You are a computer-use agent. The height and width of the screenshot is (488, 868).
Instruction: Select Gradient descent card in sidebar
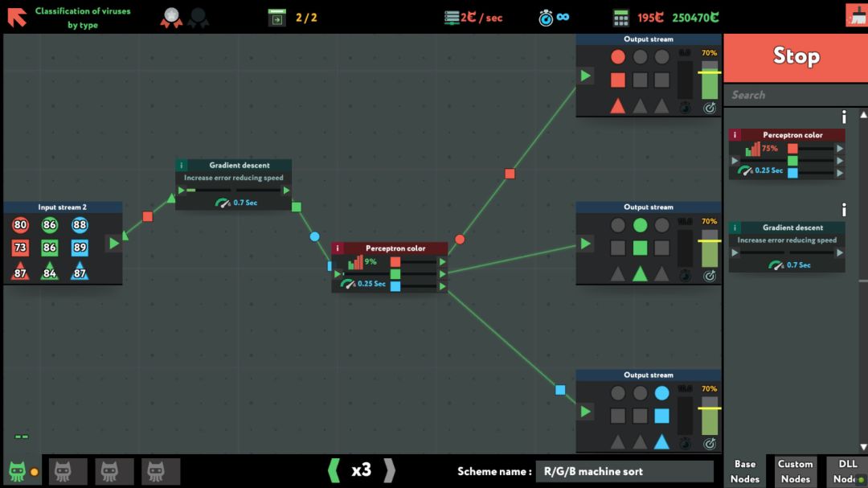pos(787,247)
